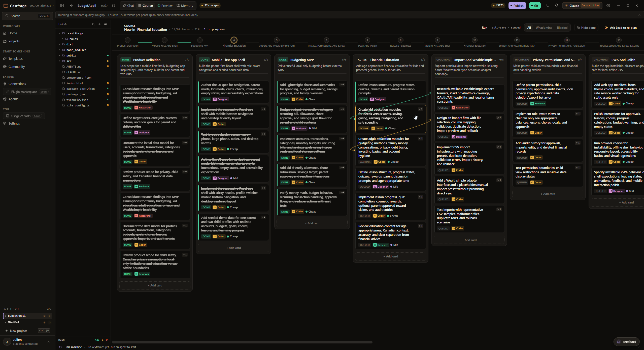The image size is (644, 350).
Task: Select phase 5 Import And Wealthsimple marker
Action: pos(277,40)
